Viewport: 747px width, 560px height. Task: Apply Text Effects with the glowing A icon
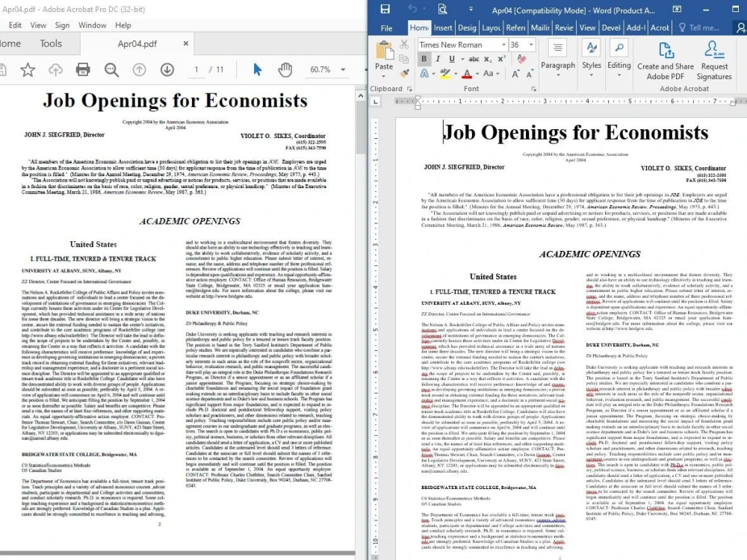(x=424, y=73)
